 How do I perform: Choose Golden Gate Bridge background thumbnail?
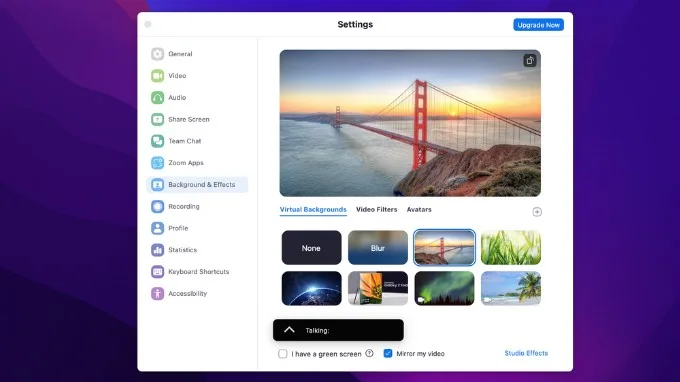tap(444, 248)
